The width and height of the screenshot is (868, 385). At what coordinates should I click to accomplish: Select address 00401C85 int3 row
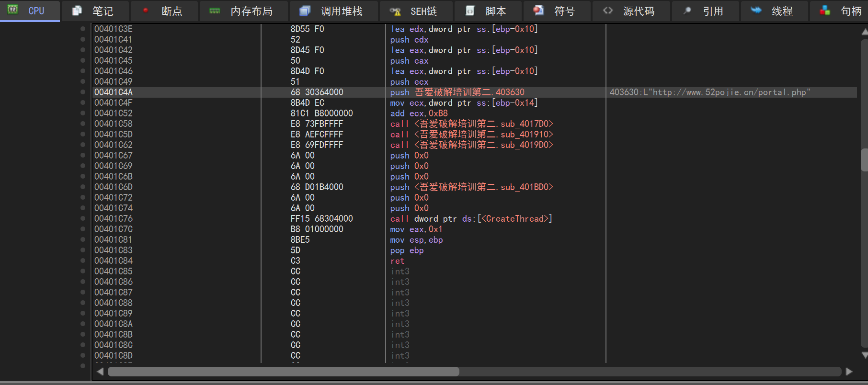point(114,272)
